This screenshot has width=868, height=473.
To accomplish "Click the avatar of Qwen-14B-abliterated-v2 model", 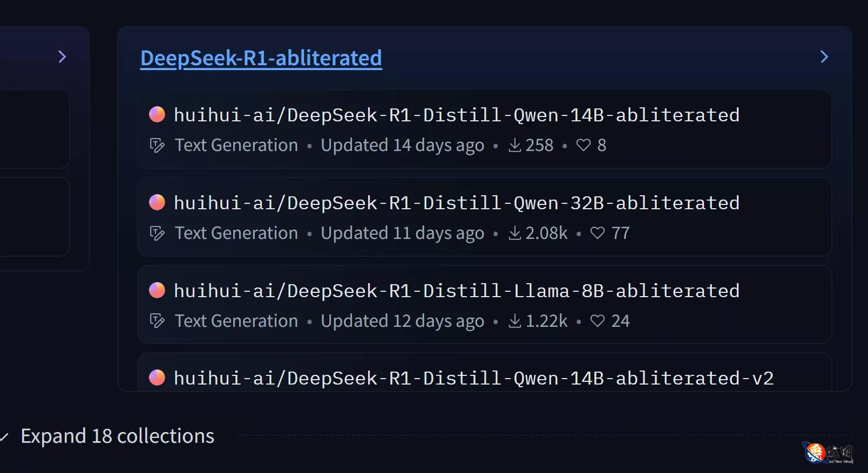I will [x=157, y=378].
